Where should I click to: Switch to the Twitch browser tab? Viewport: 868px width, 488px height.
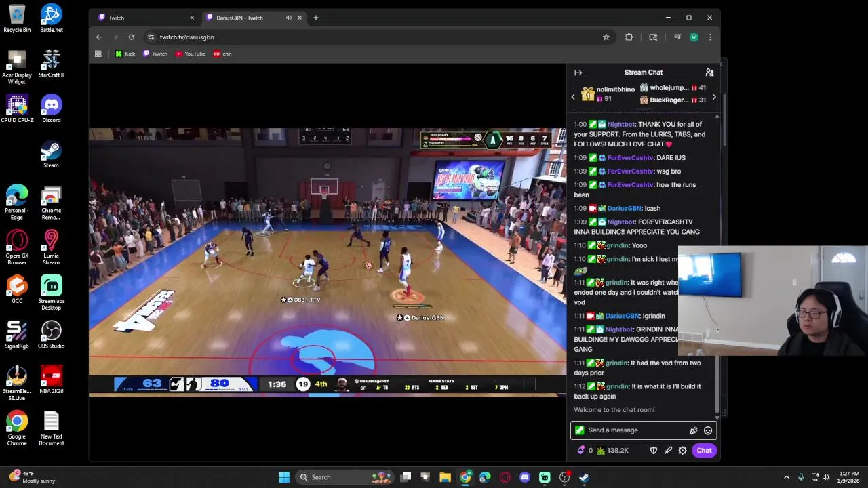click(x=145, y=18)
